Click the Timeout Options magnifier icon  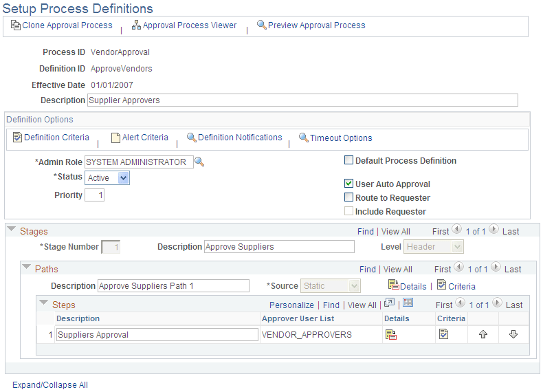[x=303, y=138]
